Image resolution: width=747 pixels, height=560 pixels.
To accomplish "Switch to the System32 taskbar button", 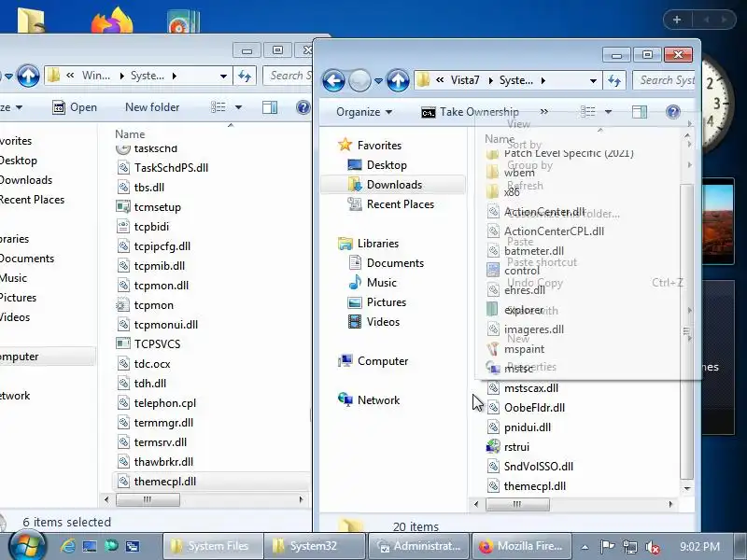I will point(315,546).
